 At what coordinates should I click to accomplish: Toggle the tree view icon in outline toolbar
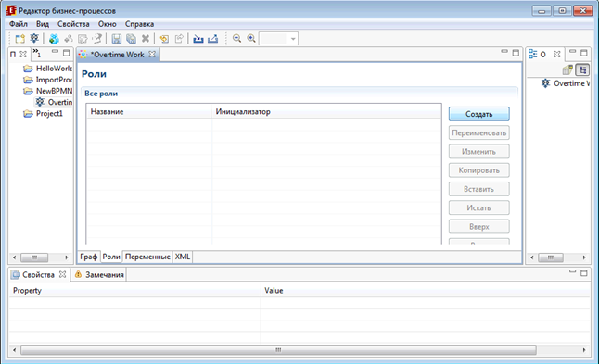click(582, 69)
